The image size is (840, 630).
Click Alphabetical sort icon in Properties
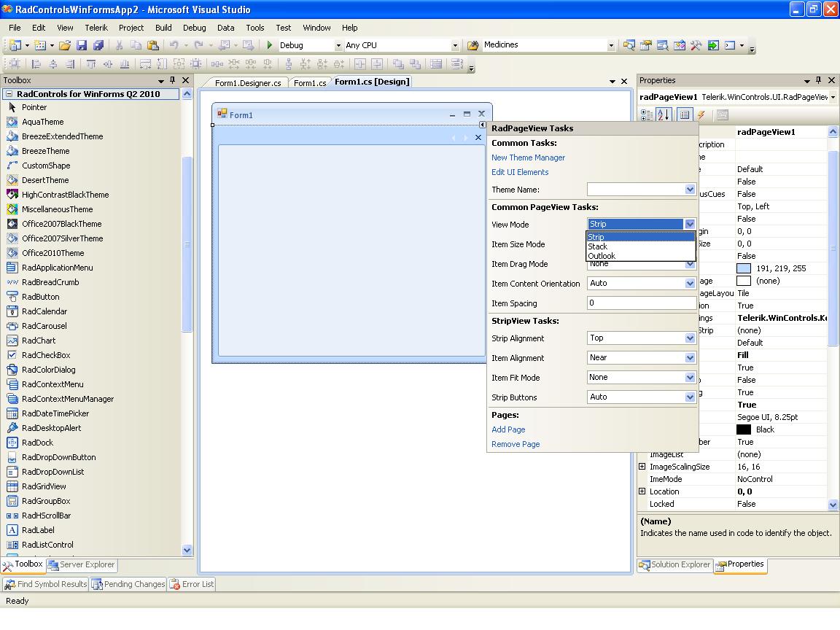click(x=664, y=115)
